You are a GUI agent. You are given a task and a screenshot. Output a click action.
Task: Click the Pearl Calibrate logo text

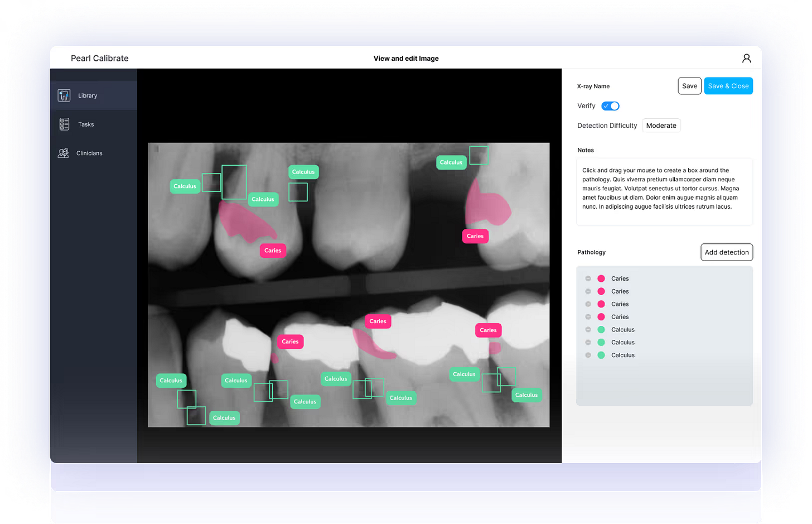pyautogui.click(x=100, y=58)
